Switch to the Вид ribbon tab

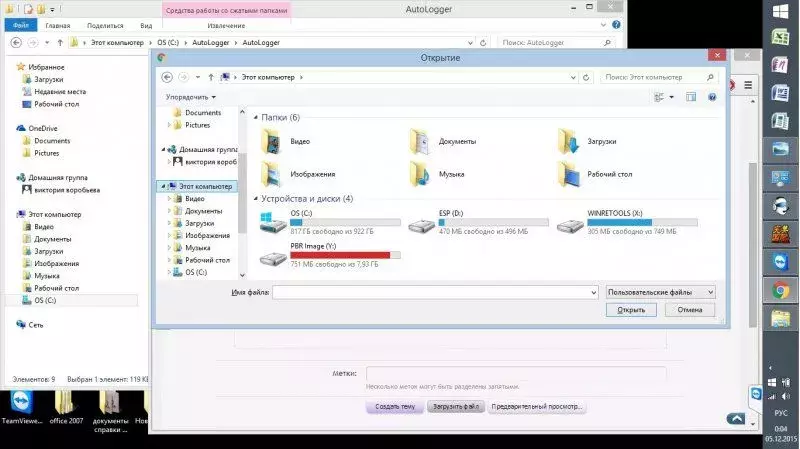tap(146, 25)
